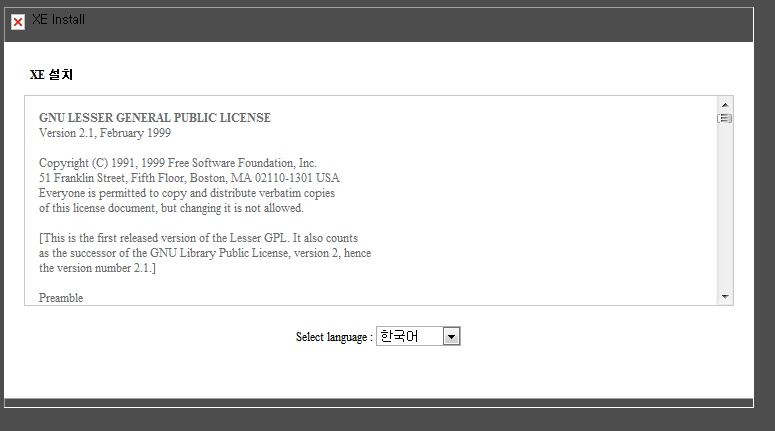
Task: Click the Free Software Foundation copyright line
Action: 177,163
